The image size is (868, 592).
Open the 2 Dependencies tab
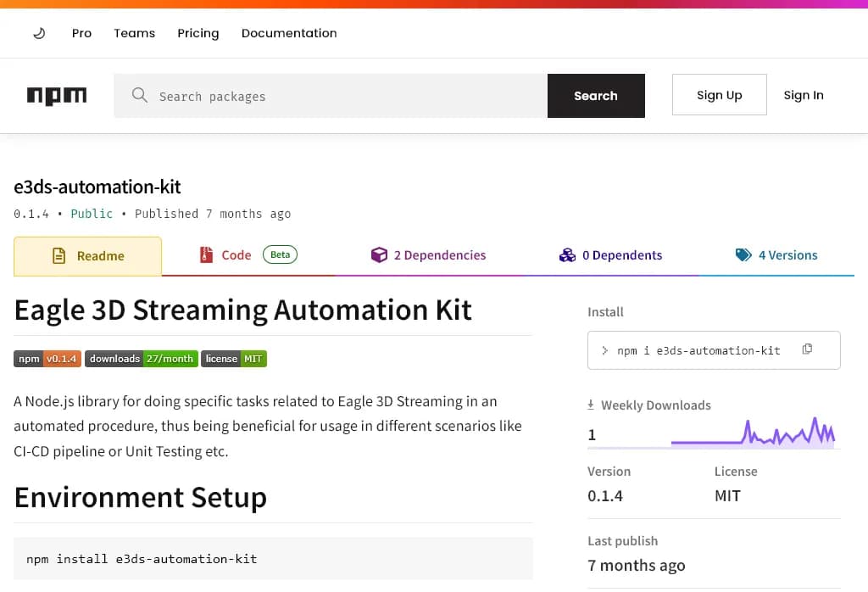[x=428, y=254]
